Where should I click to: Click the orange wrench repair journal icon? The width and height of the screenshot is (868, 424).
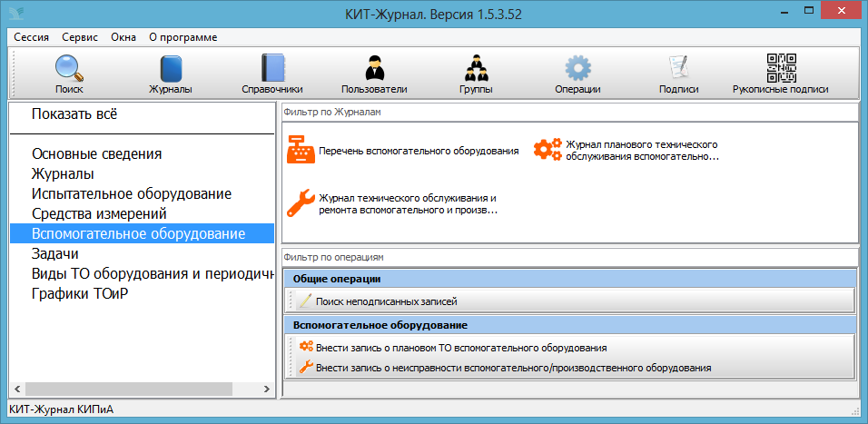pyautogui.click(x=301, y=203)
